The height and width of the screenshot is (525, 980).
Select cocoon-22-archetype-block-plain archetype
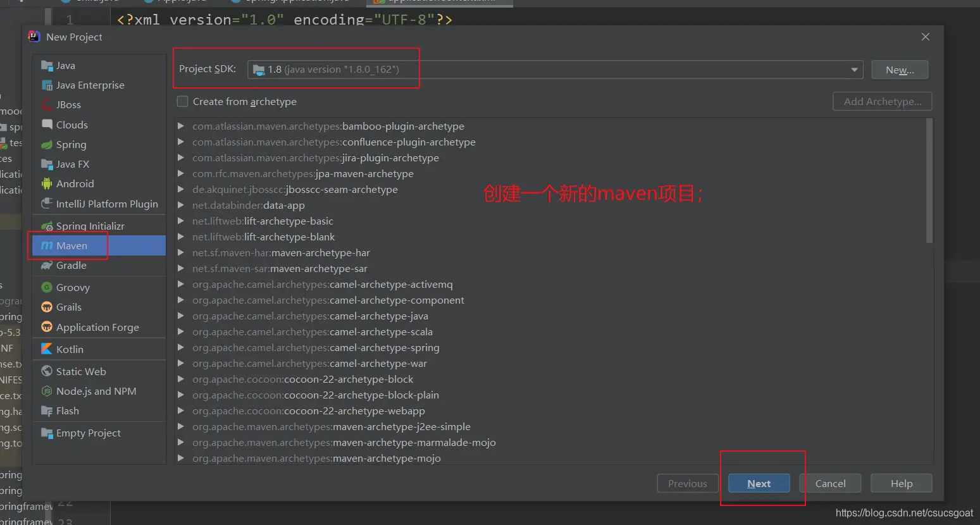point(316,395)
